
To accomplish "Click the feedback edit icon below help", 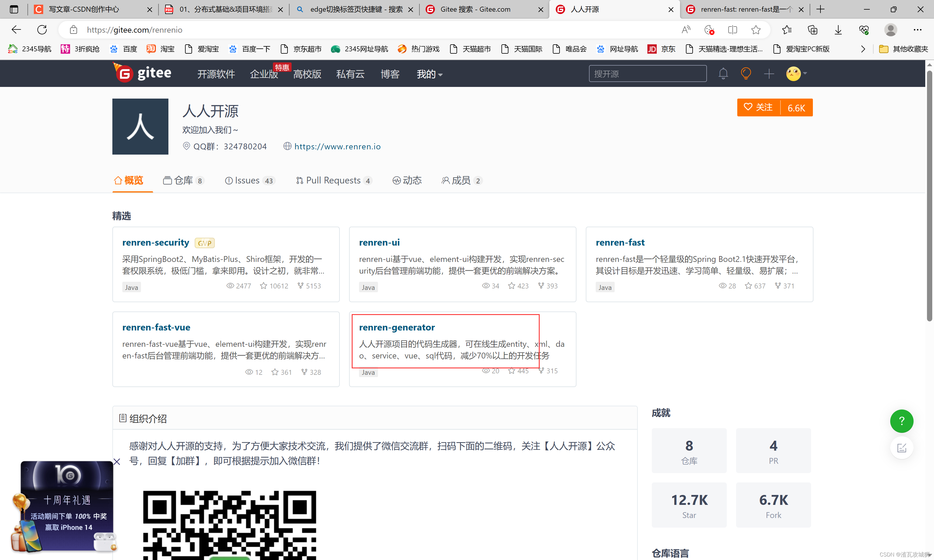I will pos(902,448).
